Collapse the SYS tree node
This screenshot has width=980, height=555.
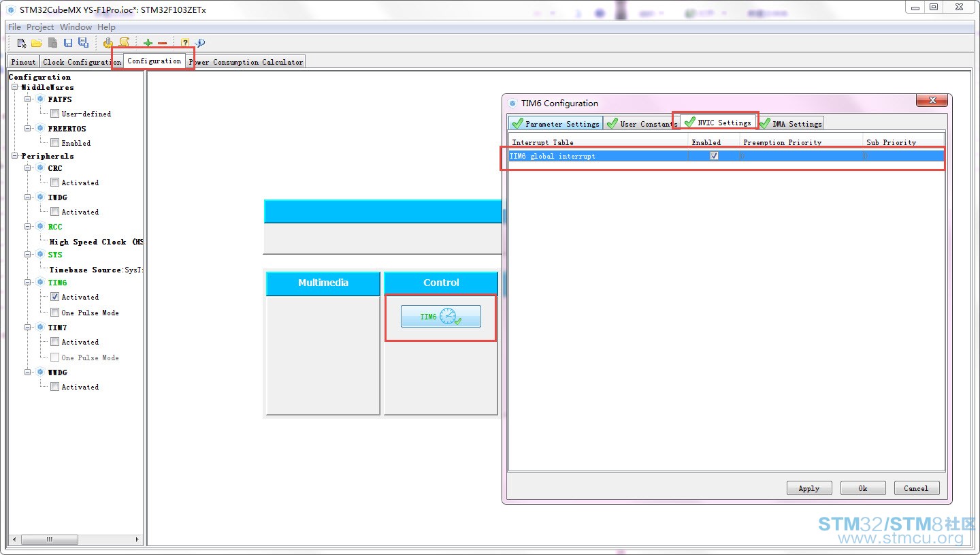(x=29, y=255)
